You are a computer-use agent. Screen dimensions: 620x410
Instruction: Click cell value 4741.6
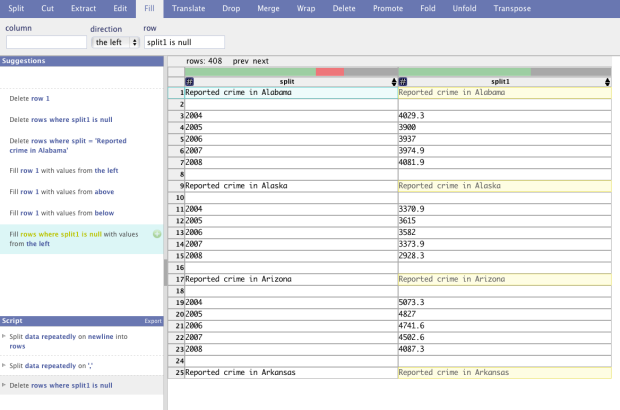point(505,326)
